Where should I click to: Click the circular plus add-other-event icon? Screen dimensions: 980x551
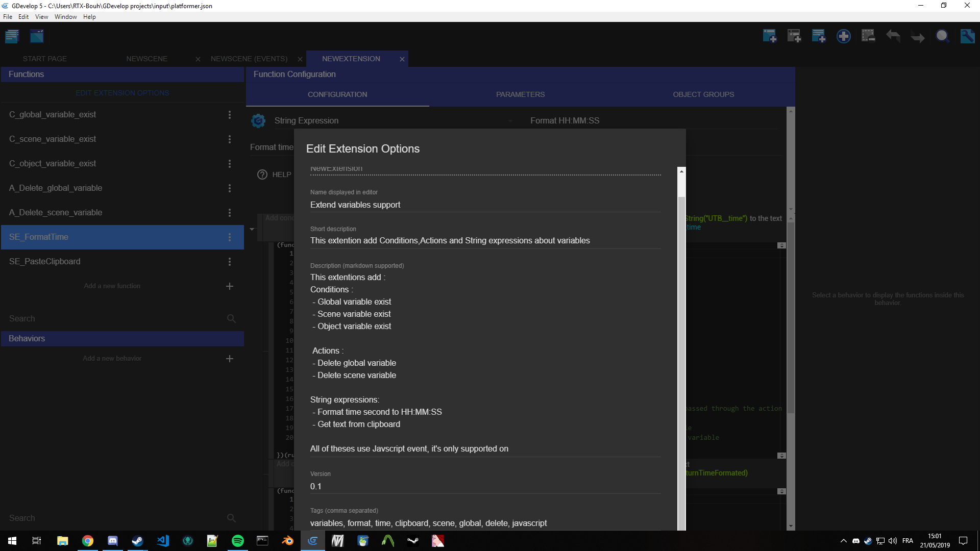843,36
